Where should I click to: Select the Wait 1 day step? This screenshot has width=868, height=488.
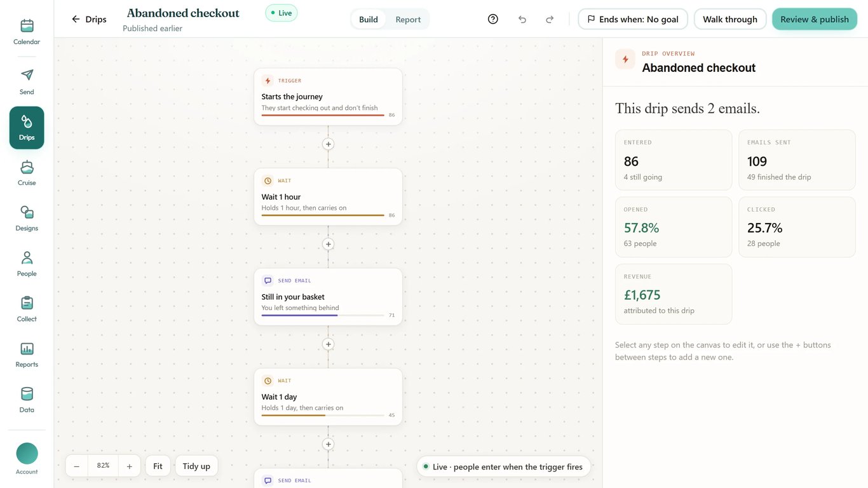click(329, 396)
